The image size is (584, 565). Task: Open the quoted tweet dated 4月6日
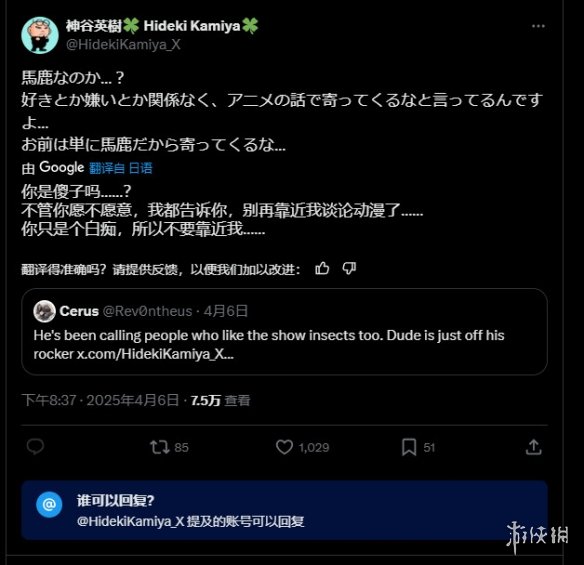pyautogui.click(x=284, y=331)
